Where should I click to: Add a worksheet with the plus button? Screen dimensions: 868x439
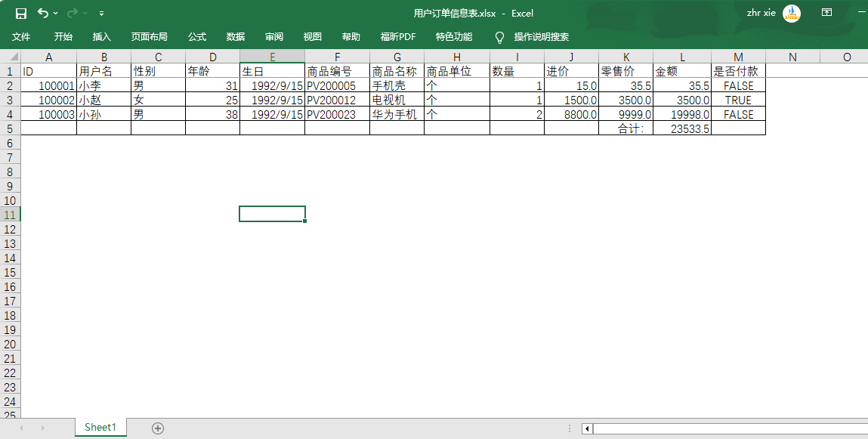tap(157, 428)
